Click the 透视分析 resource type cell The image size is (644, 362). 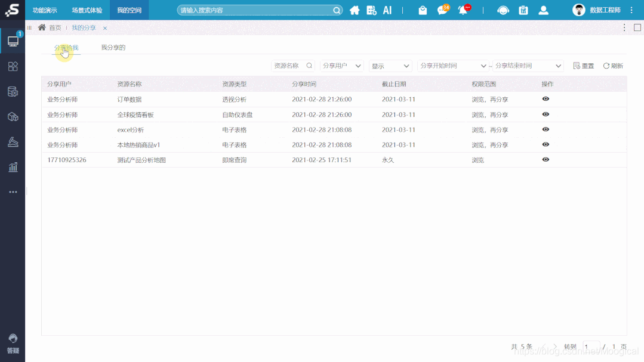234,100
